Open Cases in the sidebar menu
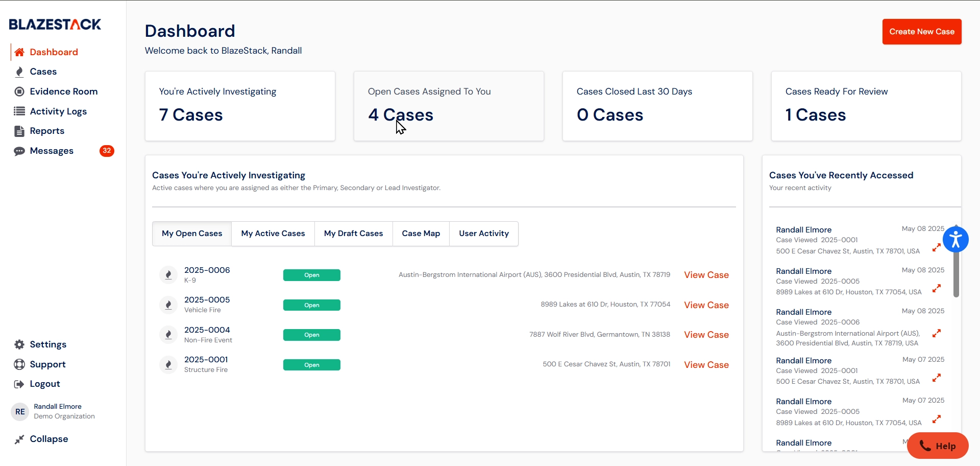Screen dimensions: 980x466 coord(43,72)
